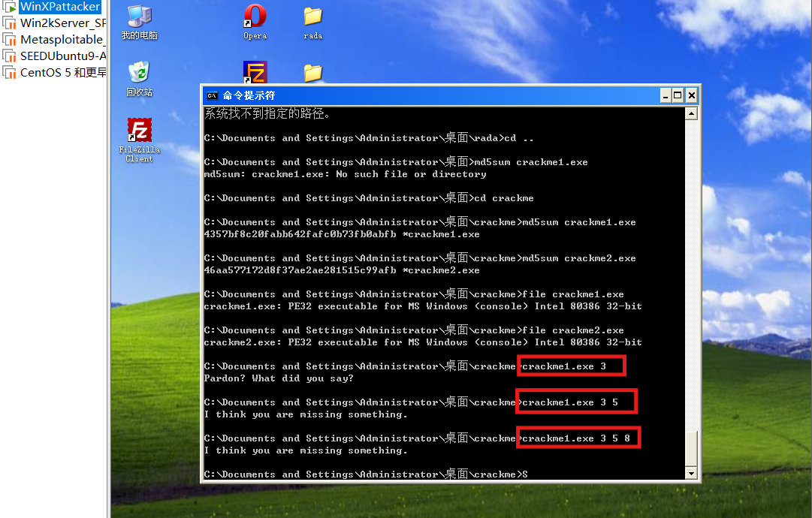Click the last prompt line ending in 'S'

click(366, 474)
